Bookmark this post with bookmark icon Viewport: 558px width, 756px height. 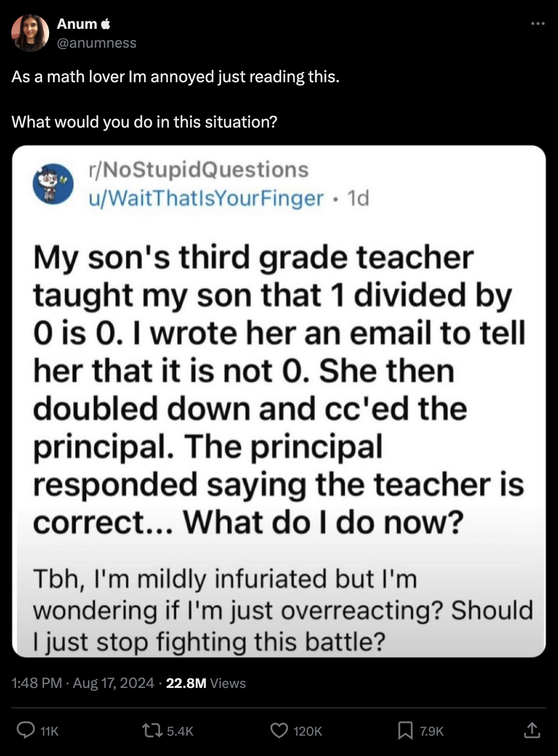coord(405,730)
